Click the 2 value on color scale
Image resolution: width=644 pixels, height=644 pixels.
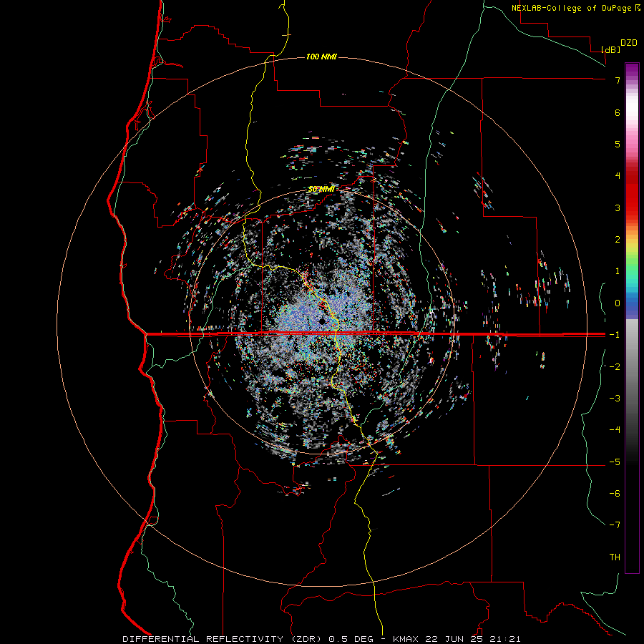pos(618,240)
